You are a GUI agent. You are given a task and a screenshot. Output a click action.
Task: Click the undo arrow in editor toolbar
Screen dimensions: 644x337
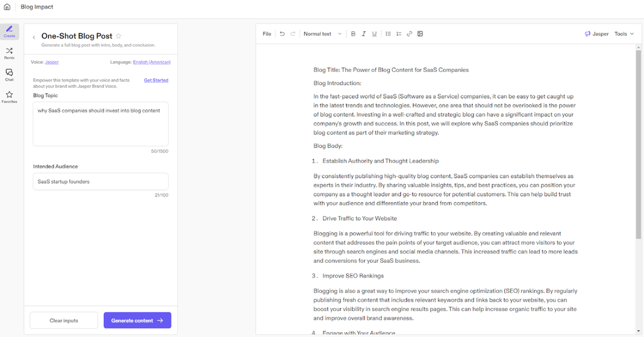click(x=282, y=34)
